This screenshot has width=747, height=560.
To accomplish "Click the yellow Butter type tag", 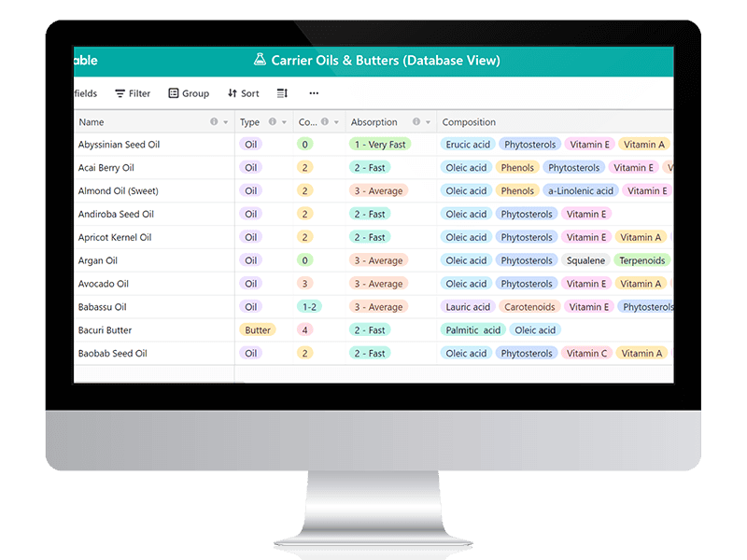I will (258, 330).
